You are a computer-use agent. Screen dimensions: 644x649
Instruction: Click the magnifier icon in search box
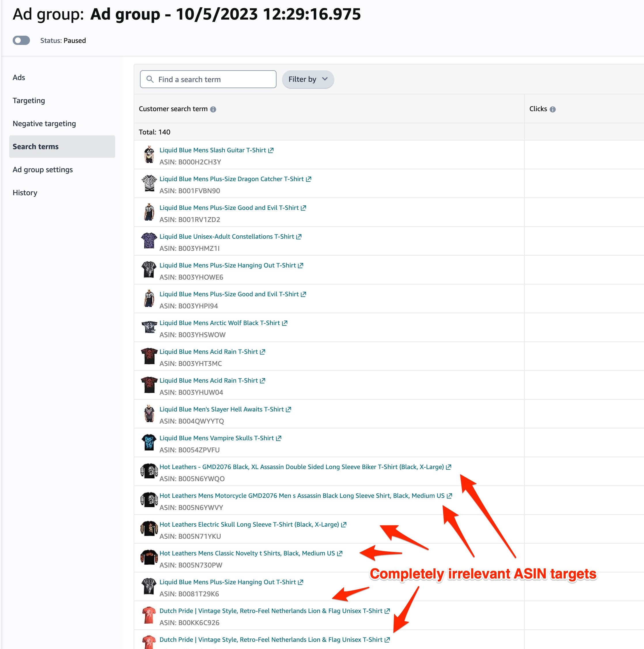coord(150,79)
